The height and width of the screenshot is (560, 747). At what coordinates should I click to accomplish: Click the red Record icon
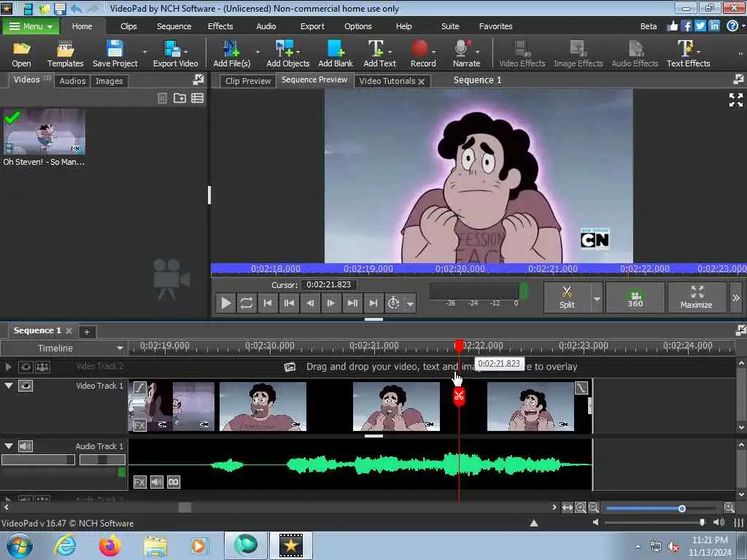[422, 54]
